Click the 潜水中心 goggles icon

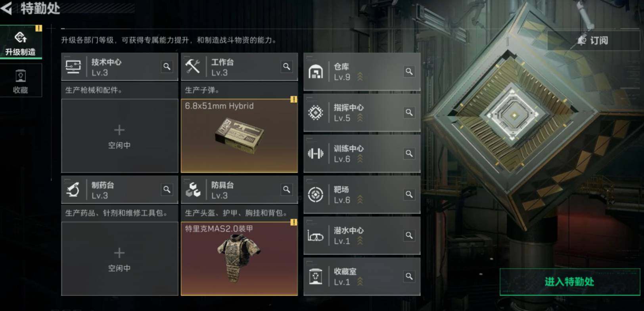pos(316,236)
